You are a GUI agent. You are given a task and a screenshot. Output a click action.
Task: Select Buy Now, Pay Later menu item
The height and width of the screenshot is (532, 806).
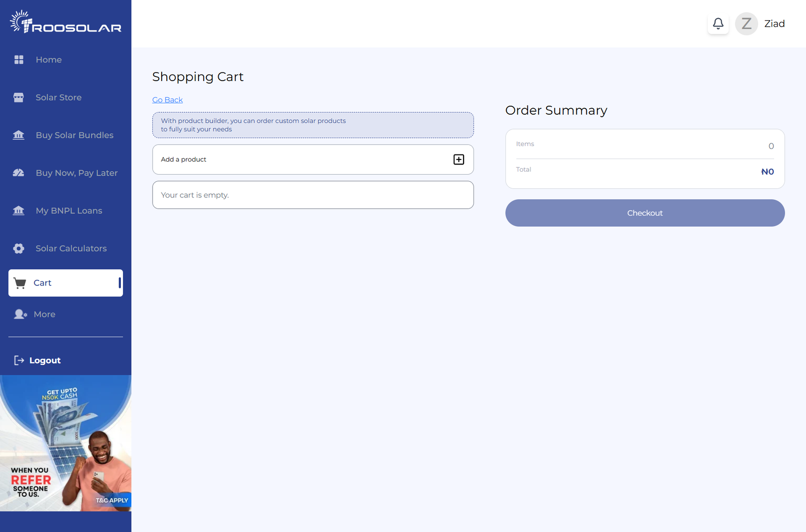pos(77,173)
